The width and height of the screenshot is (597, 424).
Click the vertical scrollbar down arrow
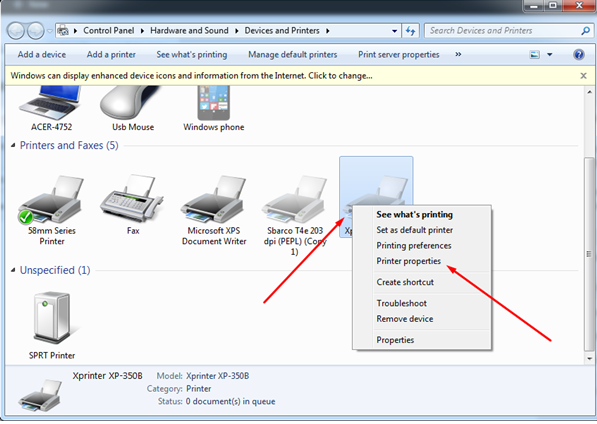click(589, 359)
